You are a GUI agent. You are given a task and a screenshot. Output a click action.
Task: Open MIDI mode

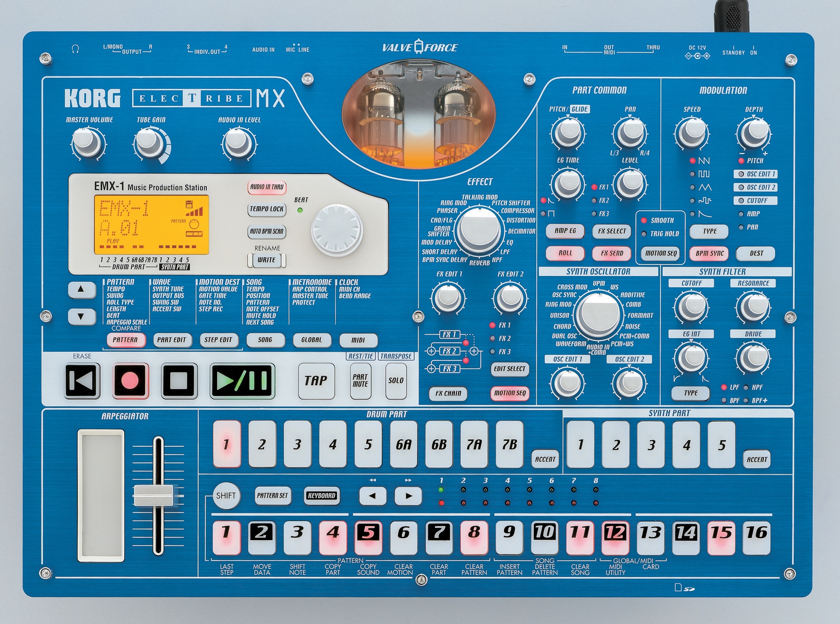(358, 340)
